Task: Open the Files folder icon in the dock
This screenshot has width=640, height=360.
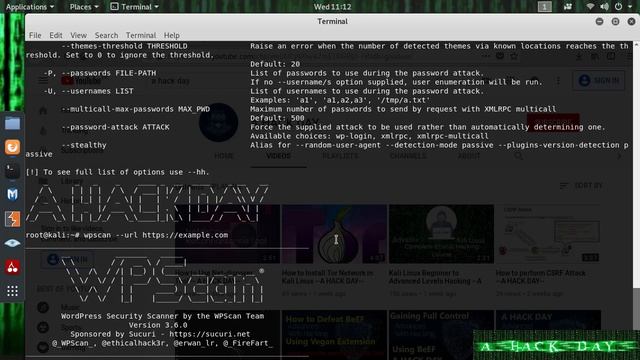Action: coord(12,123)
